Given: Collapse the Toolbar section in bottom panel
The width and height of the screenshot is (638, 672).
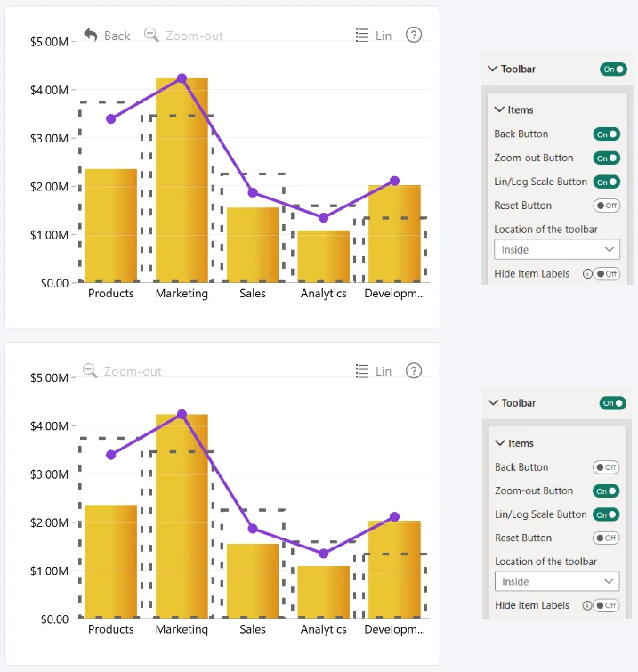Looking at the screenshot, I should (x=493, y=402).
